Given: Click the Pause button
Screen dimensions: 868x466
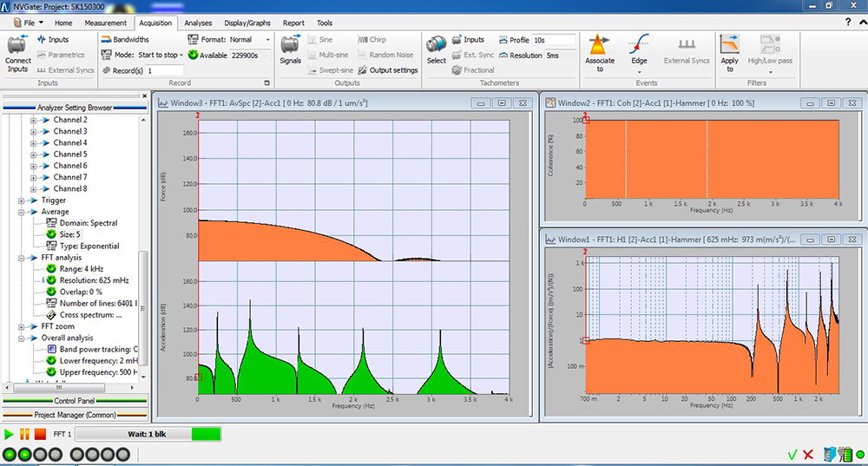Looking at the screenshot, I should tap(24, 434).
